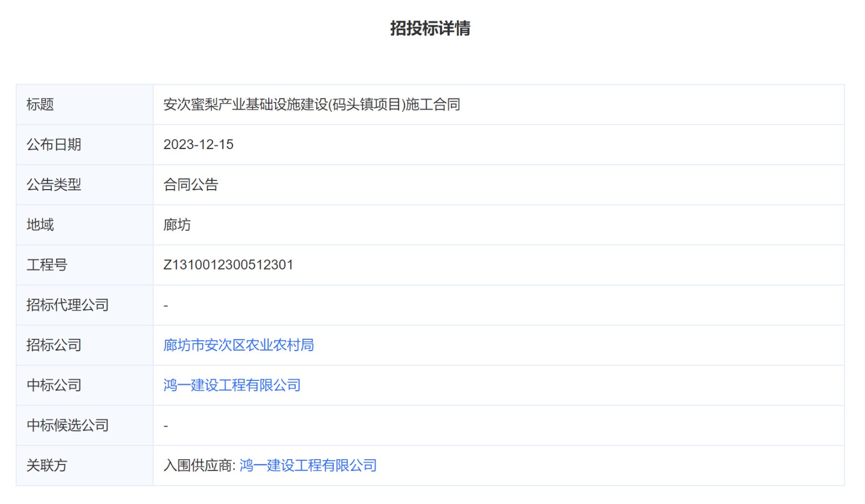
Task: Click the 入围供应商 label text
Action: (198, 466)
